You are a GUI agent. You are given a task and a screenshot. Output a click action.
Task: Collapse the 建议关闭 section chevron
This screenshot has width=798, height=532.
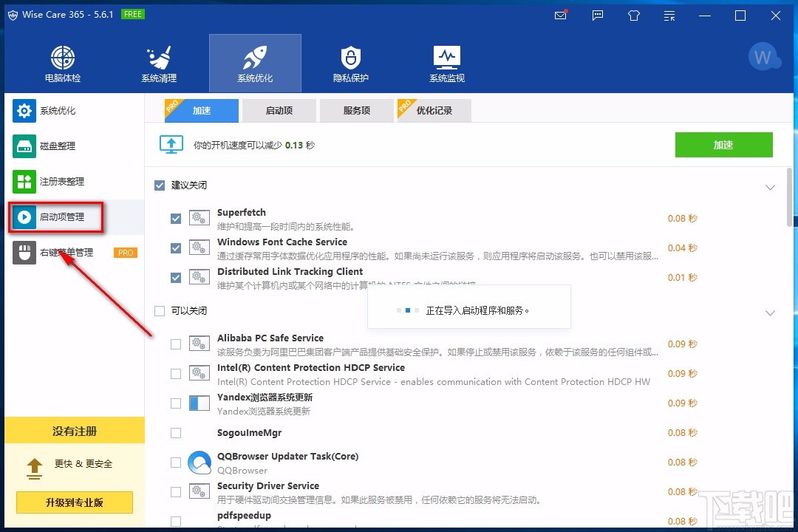[770, 188]
